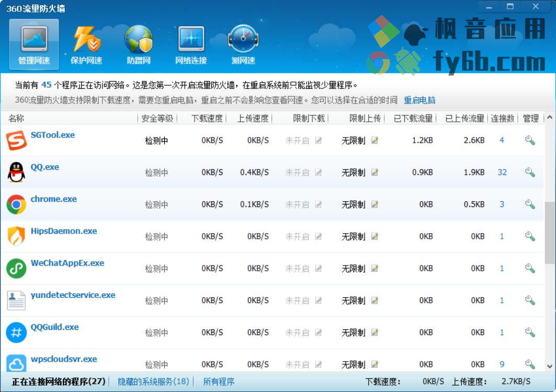This screenshot has width=556, height=392.
Task: Edit upload limit for QQ.exe
Action: [x=375, y=172]
